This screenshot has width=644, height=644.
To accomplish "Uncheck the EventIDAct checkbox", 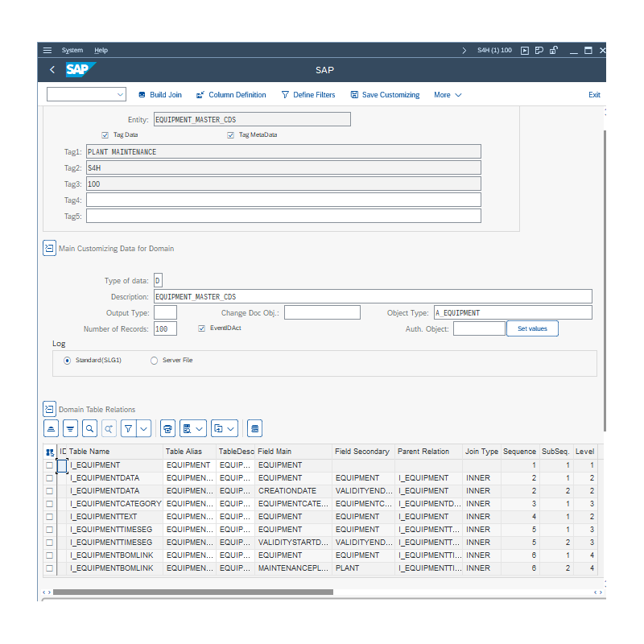I will point(200,328).
